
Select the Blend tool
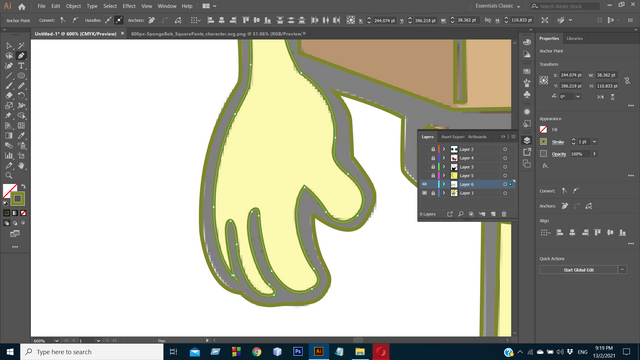pyautogui.click(x=9, y=146)
